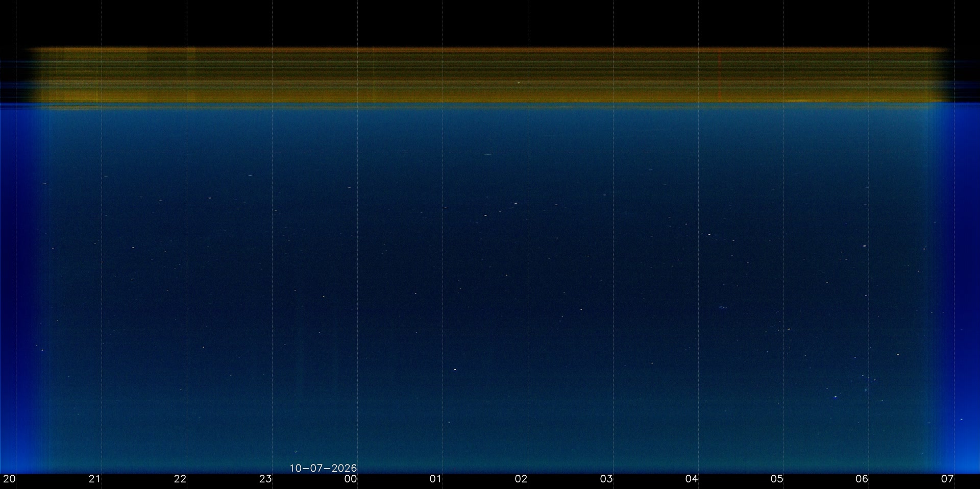Viewport: 980px width, 489px height.
Task: Click the bright white dot in the orange band
Action: [519, 82]
